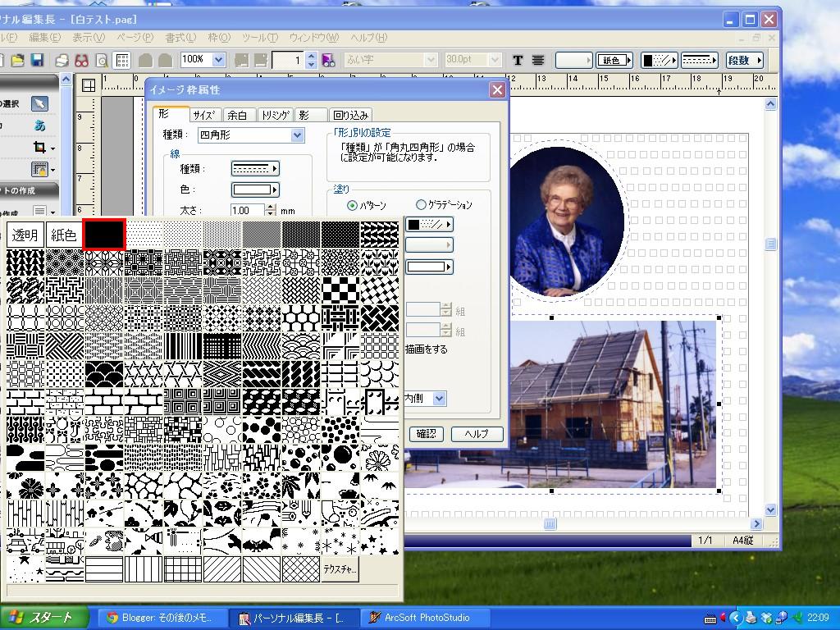Pick the car pattern in the palette
This screenshot has height=630, width=840.
(x=25, y=541)
